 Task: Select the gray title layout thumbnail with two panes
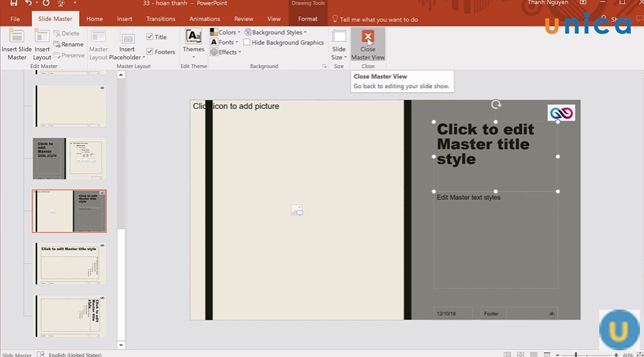coord(69,159)
